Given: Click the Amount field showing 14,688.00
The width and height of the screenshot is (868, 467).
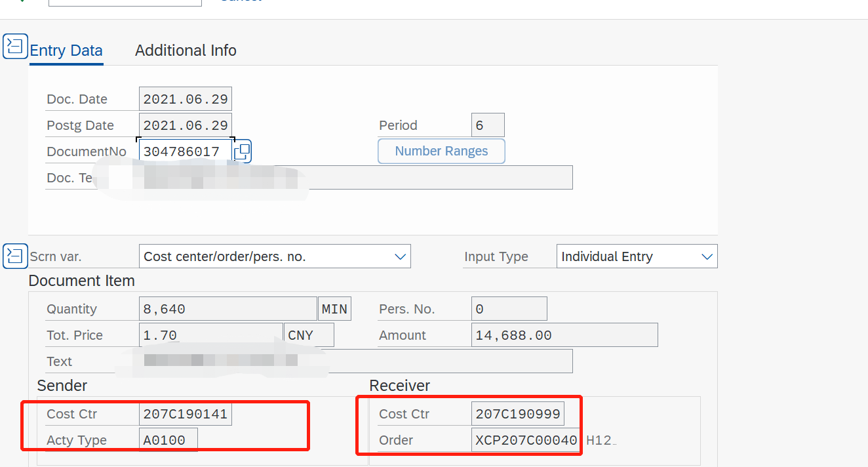Looking at the screenshot, I should coord(564,335).
